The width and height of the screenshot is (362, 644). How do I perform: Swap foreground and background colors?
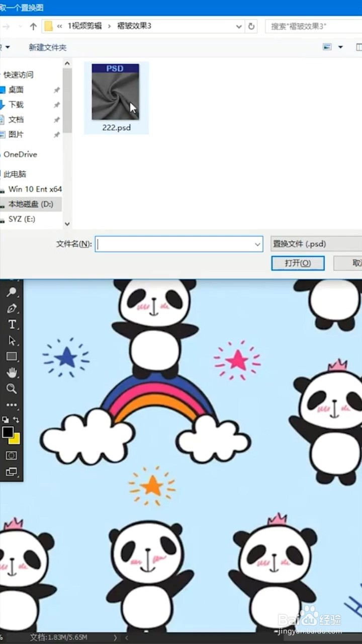[x=17, y=419]
